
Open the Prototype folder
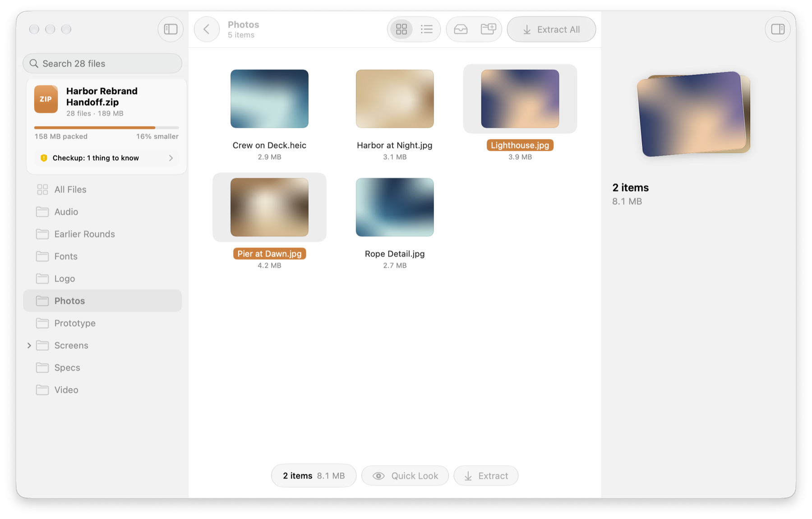click(x=102, y=323)
